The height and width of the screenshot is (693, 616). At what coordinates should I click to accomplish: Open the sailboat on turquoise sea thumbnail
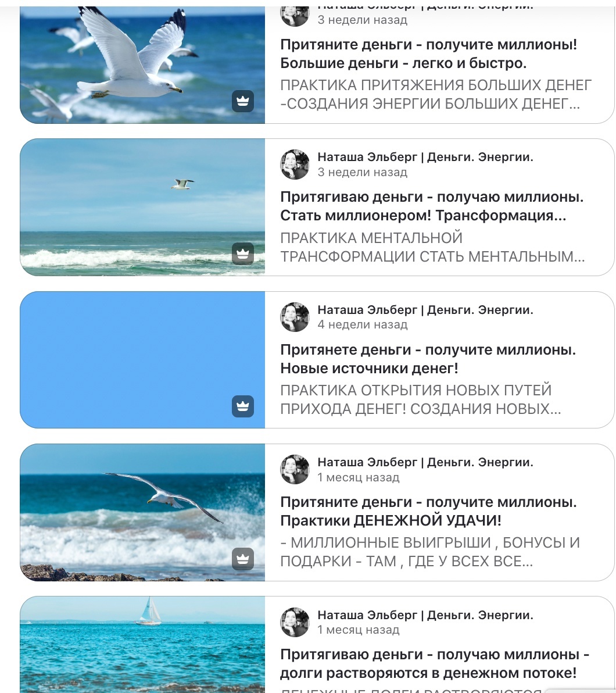point(142,644)
